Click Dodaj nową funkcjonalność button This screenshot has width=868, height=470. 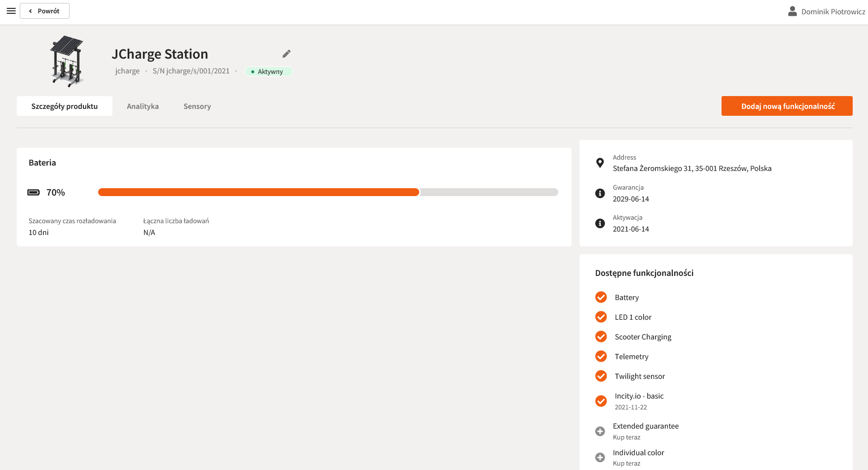click(787, 106)
